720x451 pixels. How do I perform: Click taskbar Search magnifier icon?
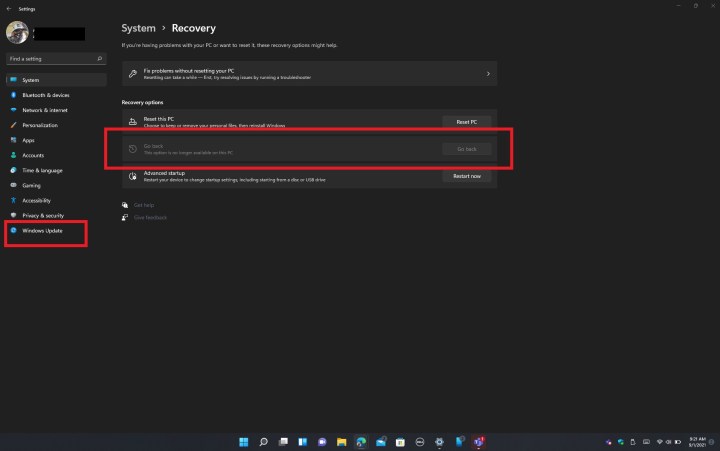pyautogui.click(x=264, y=442)
